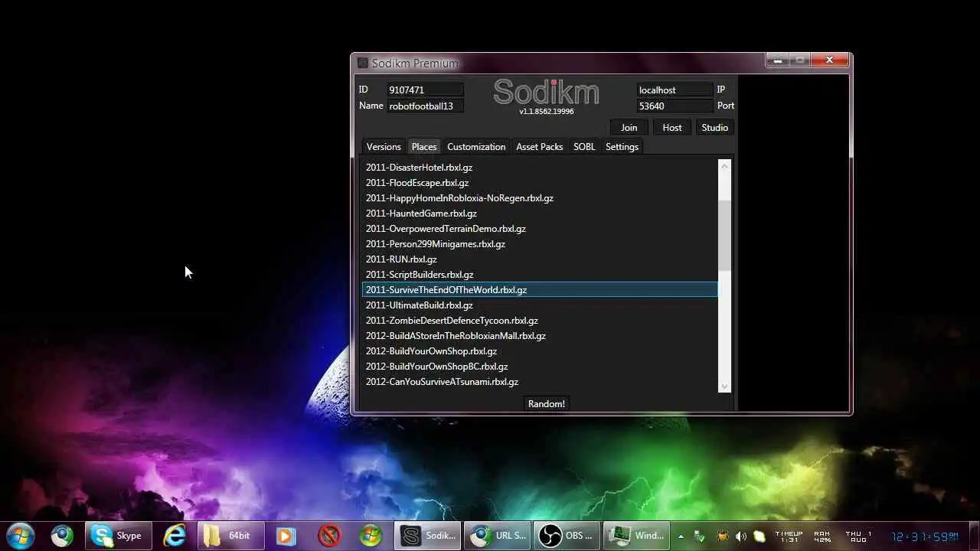Switch to the Wind... taskbar window
Viewport: 980px width, 551px height.
pyautogui.click(x=637, y=536)
